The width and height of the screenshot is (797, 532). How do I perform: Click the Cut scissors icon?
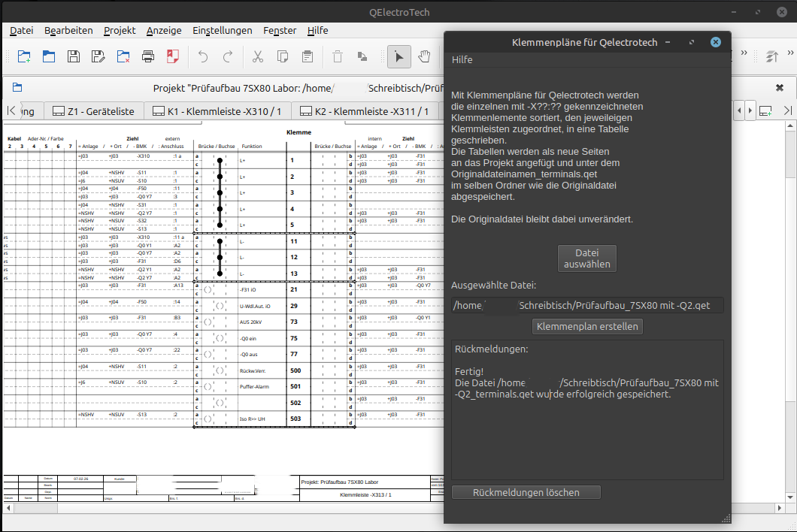pos(257,56)
